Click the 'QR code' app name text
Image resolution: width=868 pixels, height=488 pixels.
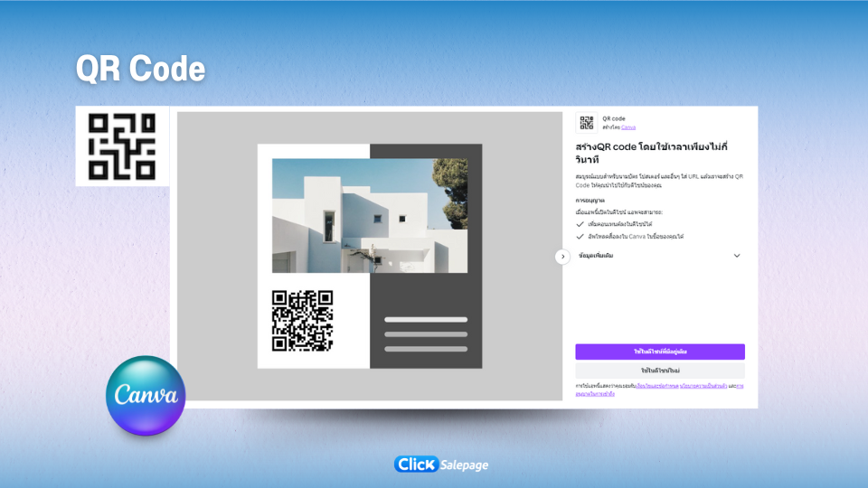614,118
